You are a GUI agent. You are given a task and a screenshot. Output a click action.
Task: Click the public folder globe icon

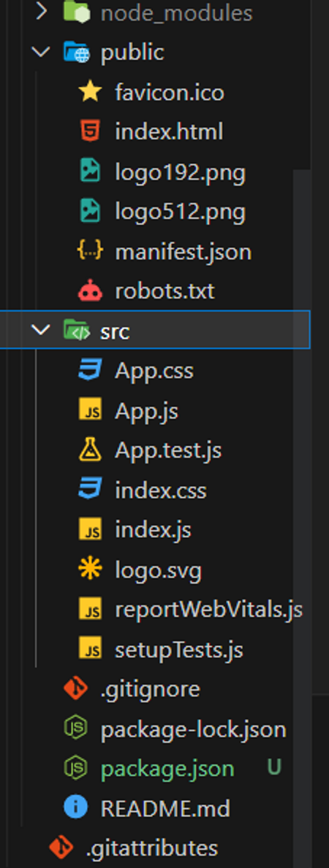point(77,53)
